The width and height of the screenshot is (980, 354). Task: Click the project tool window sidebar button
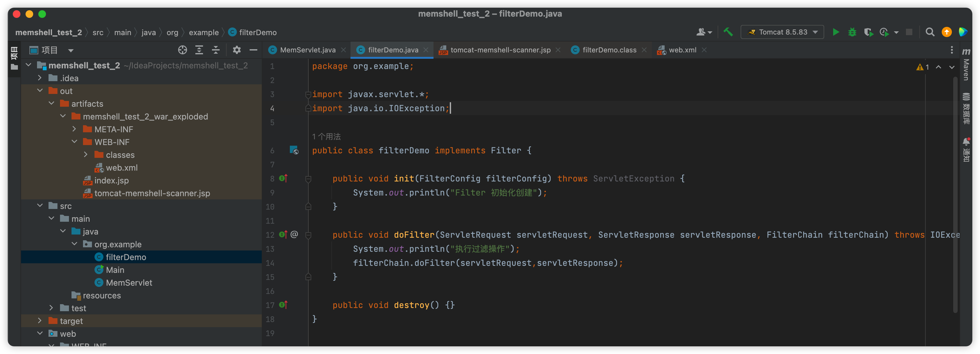tap(14, 58)
